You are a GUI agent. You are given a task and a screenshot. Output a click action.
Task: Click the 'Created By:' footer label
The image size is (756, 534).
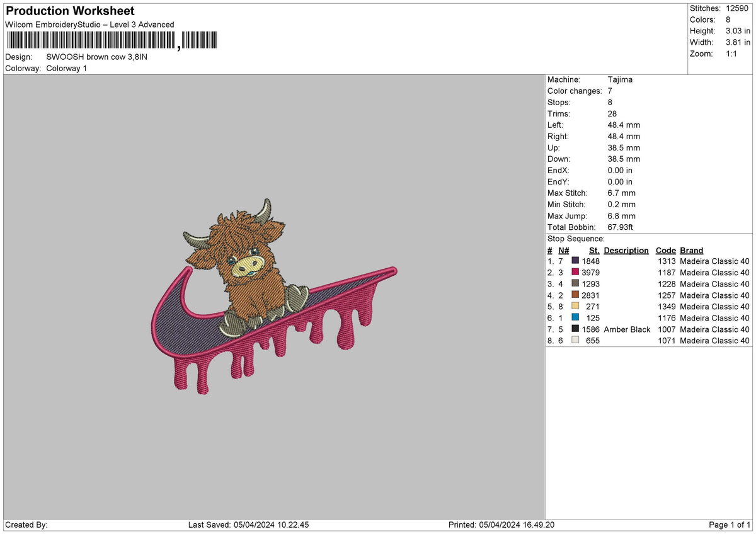[26, 525]
